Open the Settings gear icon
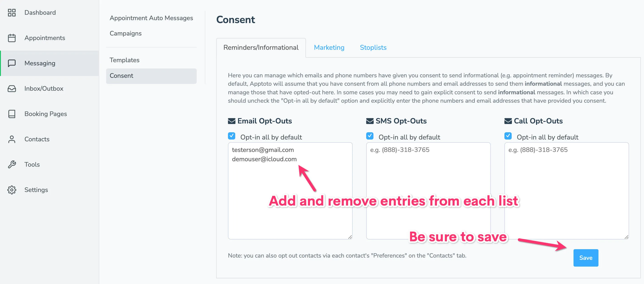 12,190
